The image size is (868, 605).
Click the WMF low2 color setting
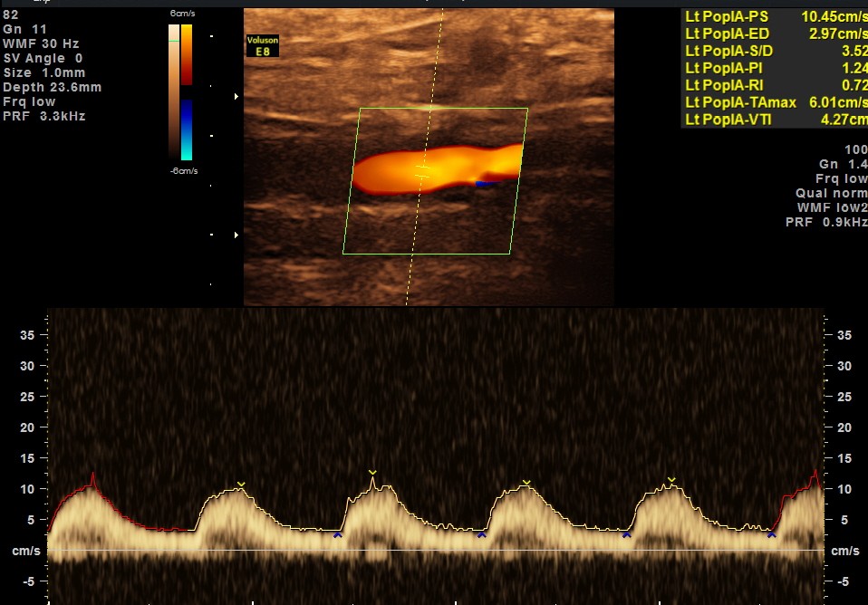coord(835,207)
